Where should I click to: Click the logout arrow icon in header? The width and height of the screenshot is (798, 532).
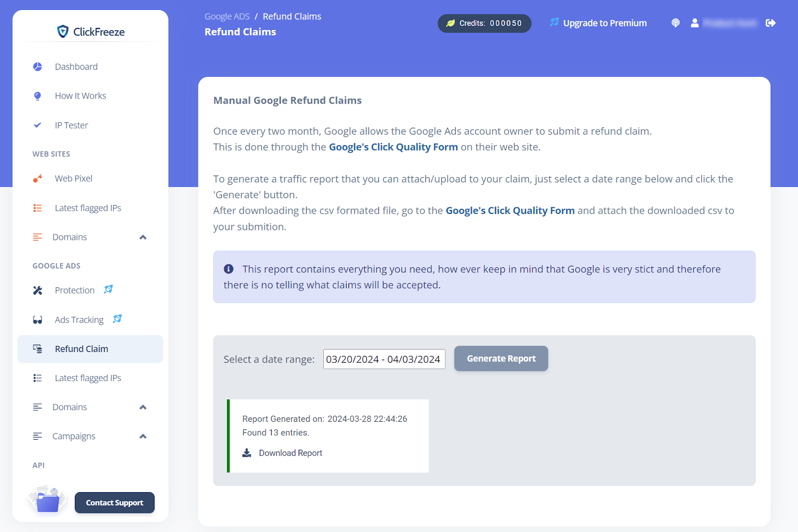coord(771,23)
